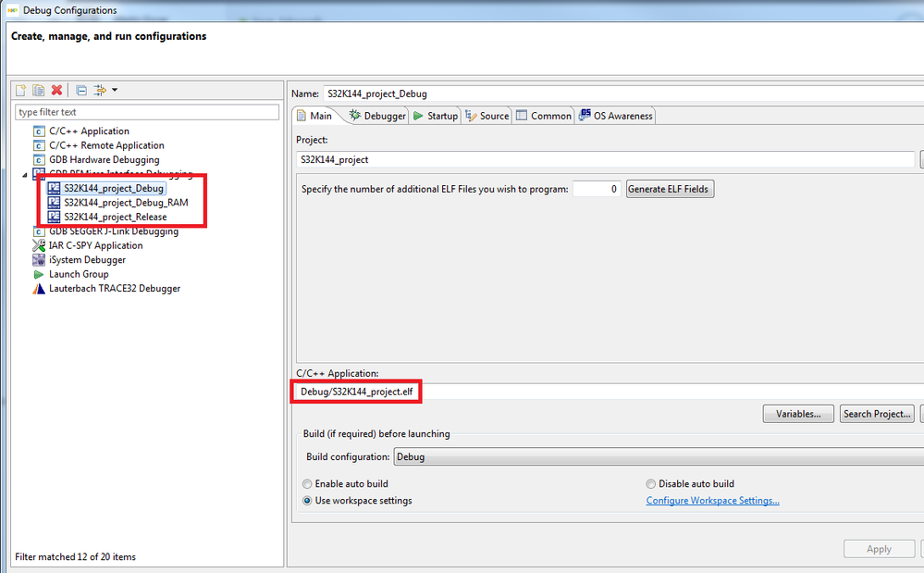Click the IAR C-SPY tools icon
The image size is (924, 573).
[x=39, y=245]
